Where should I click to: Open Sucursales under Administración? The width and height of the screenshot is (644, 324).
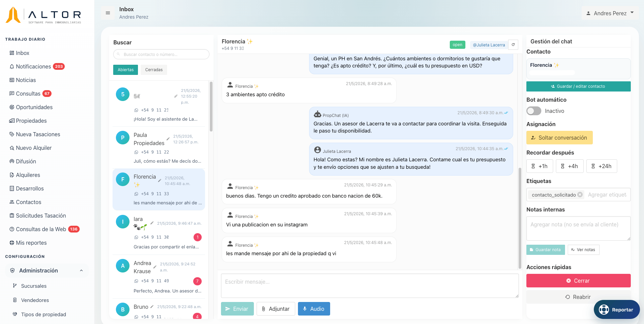click(30, 286)
